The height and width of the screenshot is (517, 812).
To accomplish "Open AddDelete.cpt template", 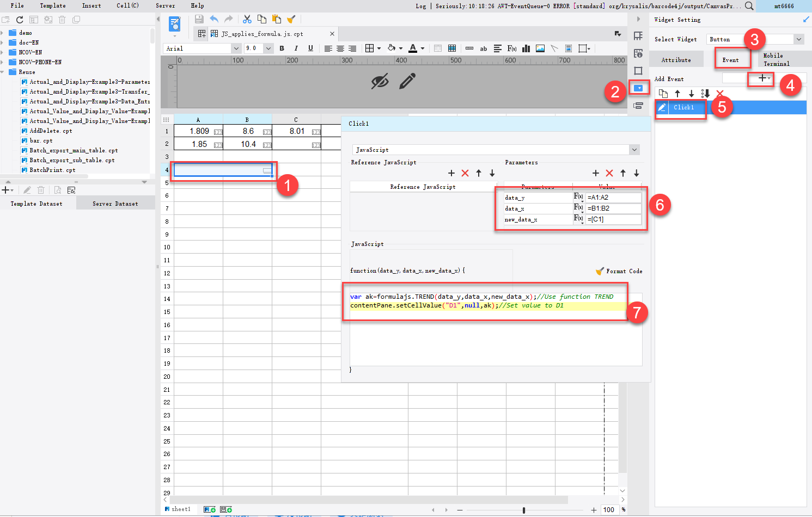I will 51,131.
